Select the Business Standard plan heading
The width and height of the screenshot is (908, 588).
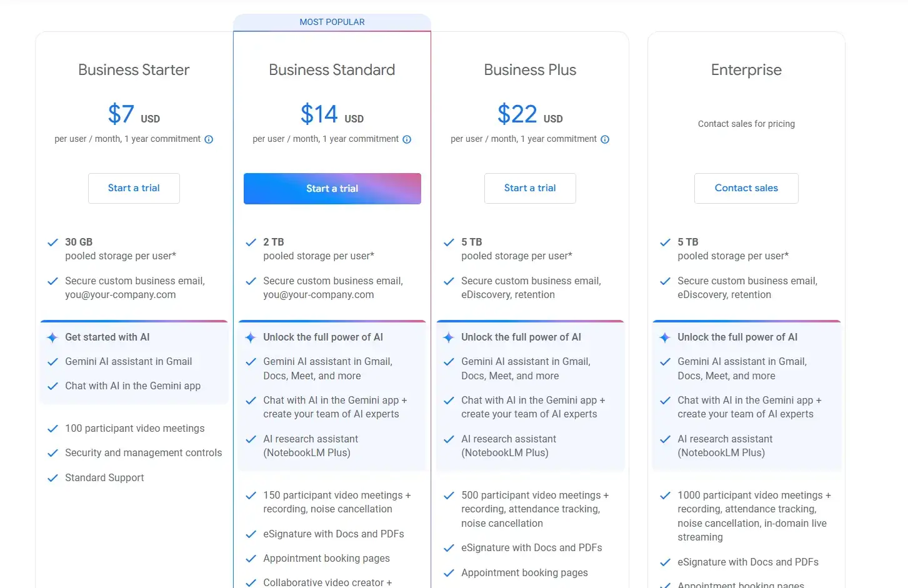[x=332, y=70]
